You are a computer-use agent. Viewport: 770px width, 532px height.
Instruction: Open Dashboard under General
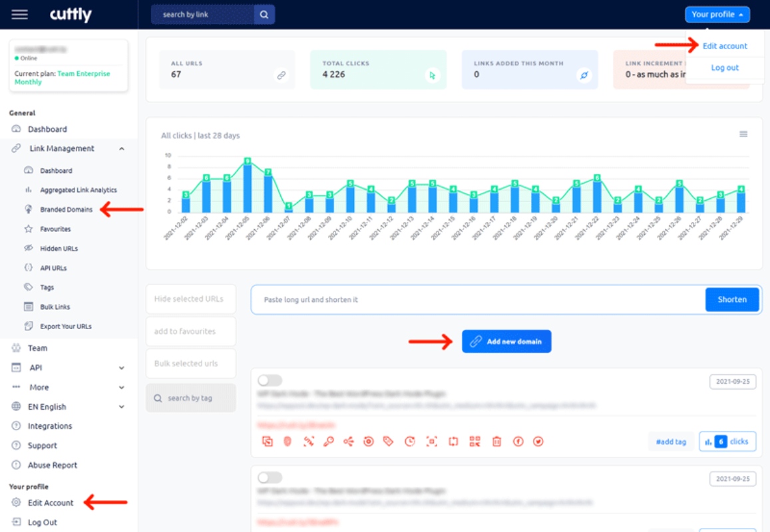pyautogui.click(x=47, y=129)
